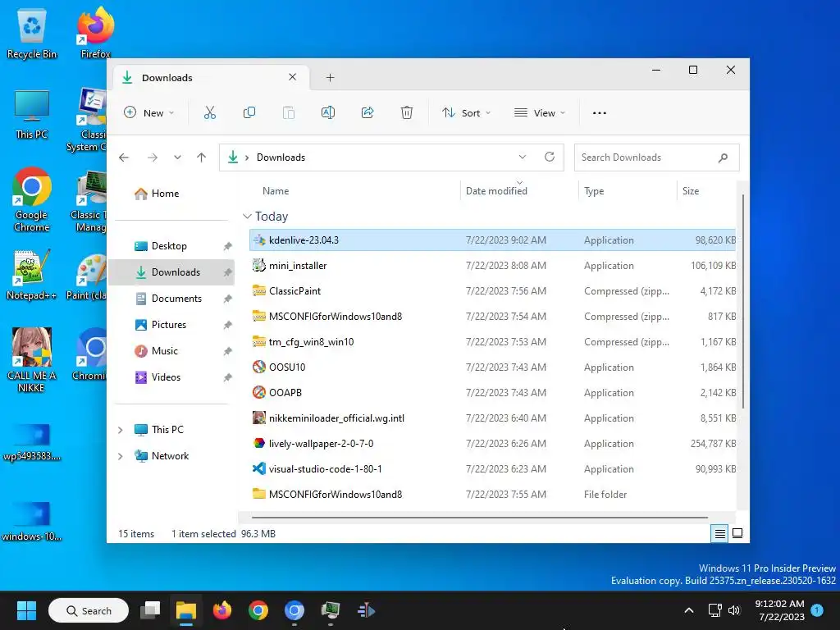Select kdenlive-23.04.3 file
The height and width of the screenshot is (630, 840).
(x=492, y=240)
